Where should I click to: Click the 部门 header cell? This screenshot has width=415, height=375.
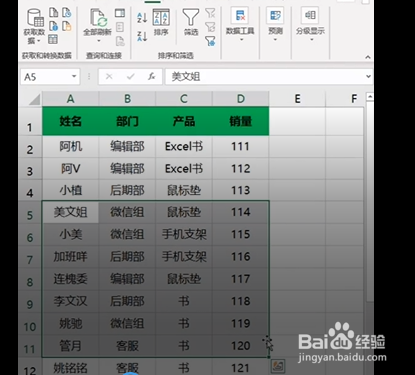[x=127, y=121]
